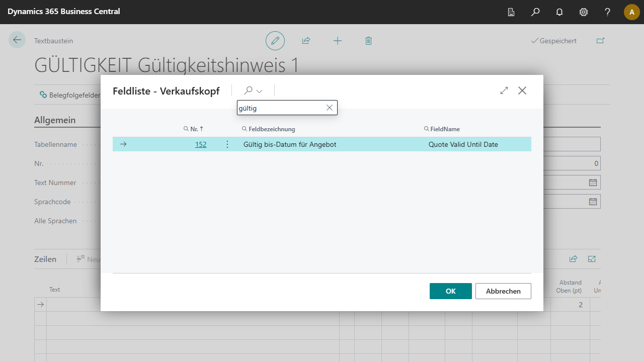Select the Gültig bis-Datum für Angebot row
Viewport: 644px width, 362px height.
pos(290,144)
